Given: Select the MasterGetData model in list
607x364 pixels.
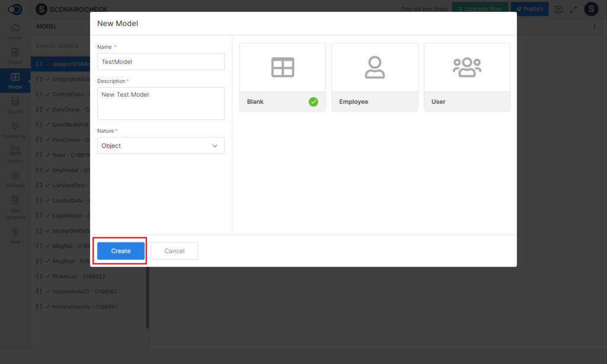Looking at the screenshot, I should [61, 231].
